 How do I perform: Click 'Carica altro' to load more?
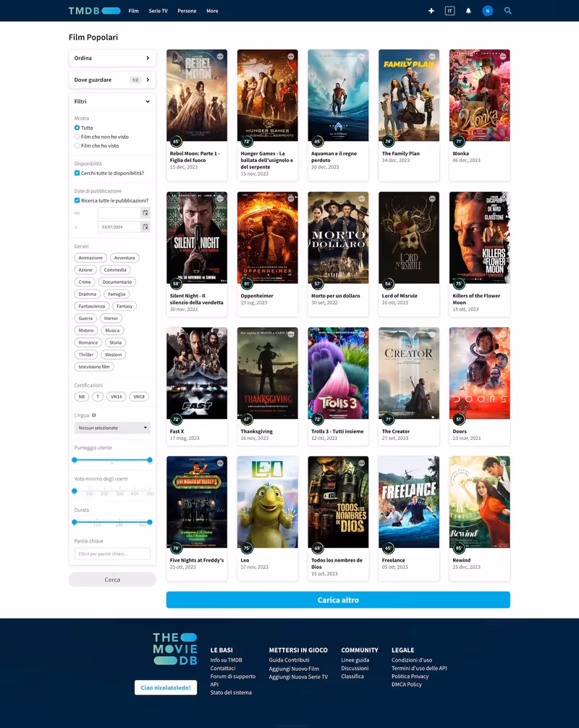[x=338, y=600]
